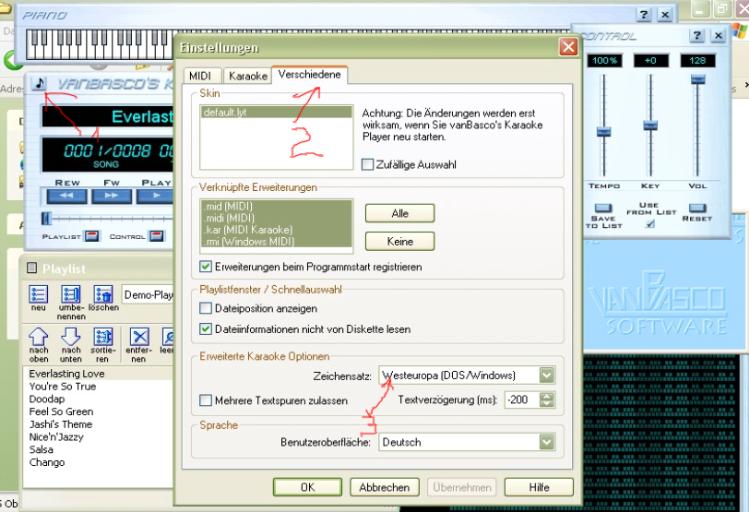
Task: Select 'Jashi's Theme' in the playlist
Action: tap(61, 424)
